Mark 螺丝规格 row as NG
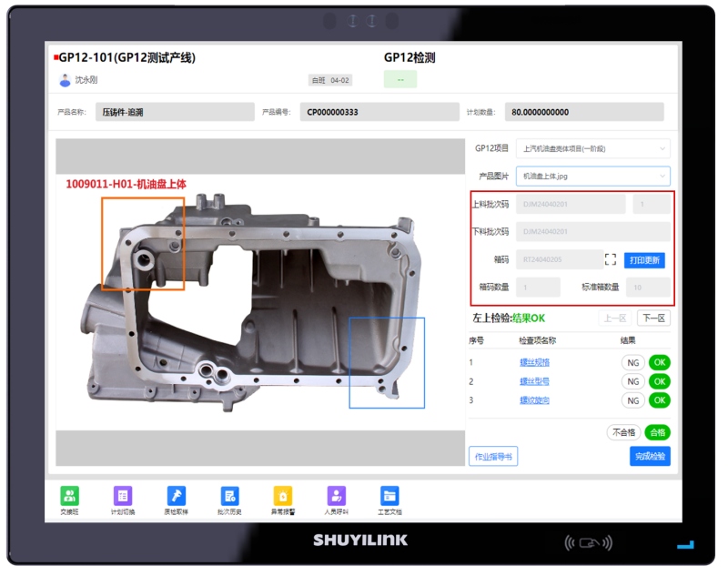The width and height of the screenshot is (728, 576). click(x=632, y=362)
